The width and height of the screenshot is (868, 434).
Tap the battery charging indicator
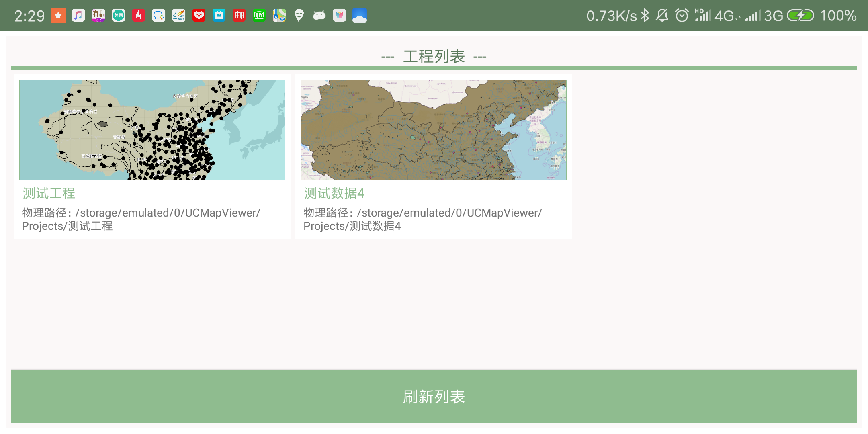coord(800,16)
